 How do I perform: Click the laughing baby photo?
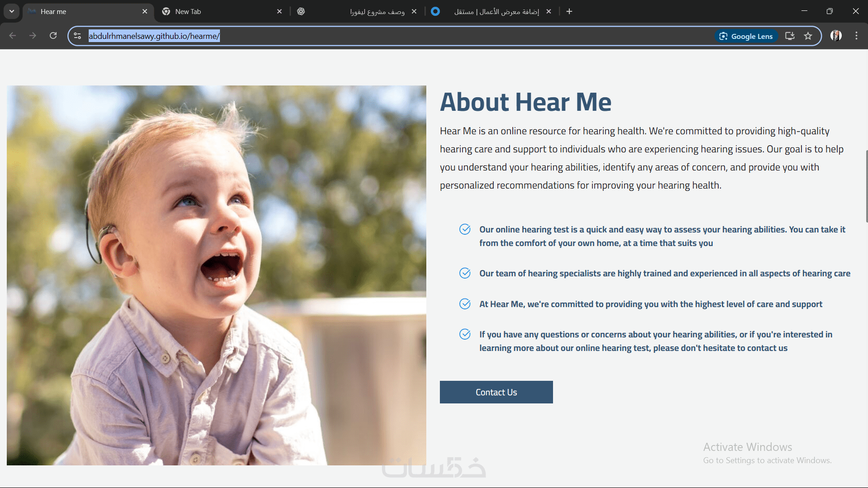pos(216,275)
